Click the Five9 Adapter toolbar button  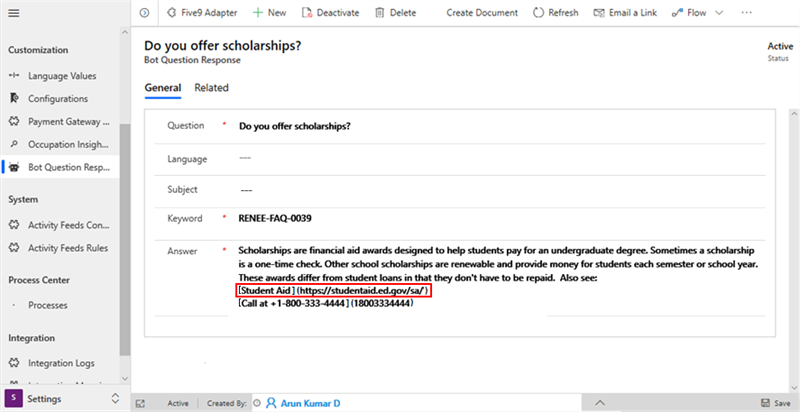click(203, 13)
